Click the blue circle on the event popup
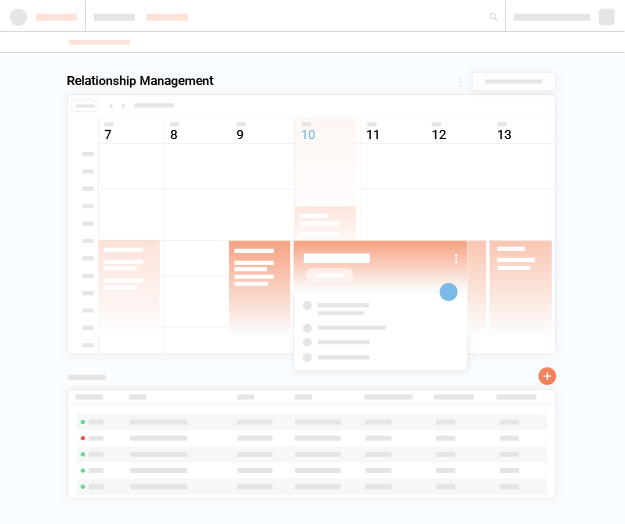Screen dimensions: 625x524 [448, 292]
